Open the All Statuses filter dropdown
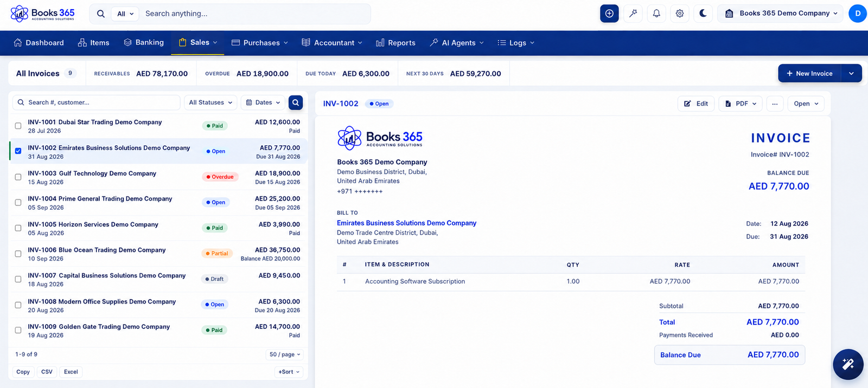 (210, 102)
